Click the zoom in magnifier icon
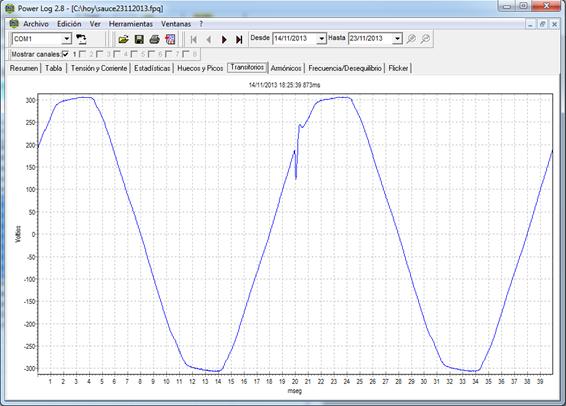Screen dimensions: 566x406 (x=411, y=39)
